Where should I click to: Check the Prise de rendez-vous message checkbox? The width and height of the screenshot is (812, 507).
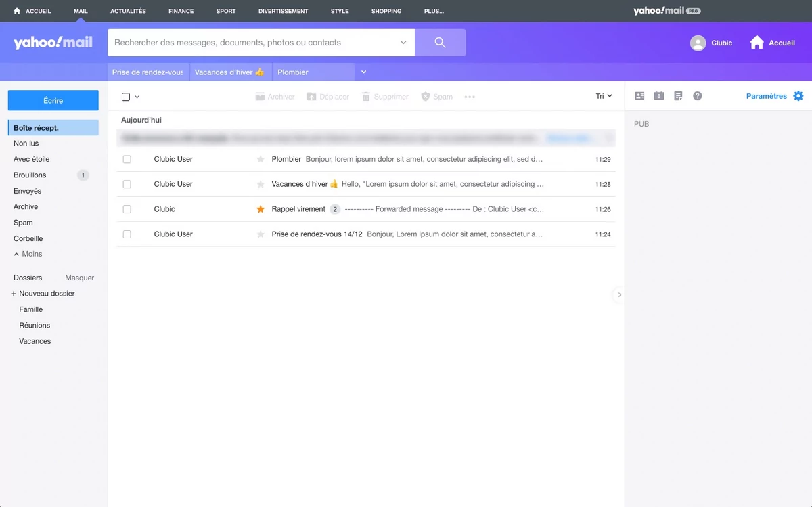point(127,234)
